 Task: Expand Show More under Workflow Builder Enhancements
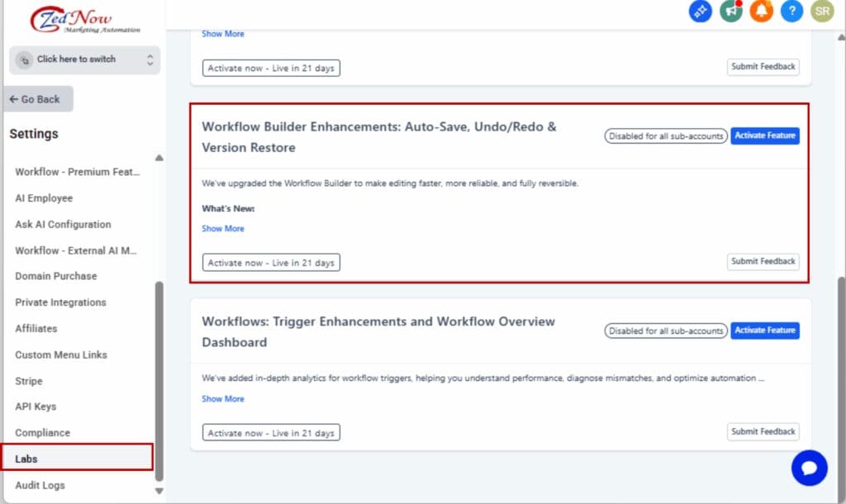click(222, 228)
